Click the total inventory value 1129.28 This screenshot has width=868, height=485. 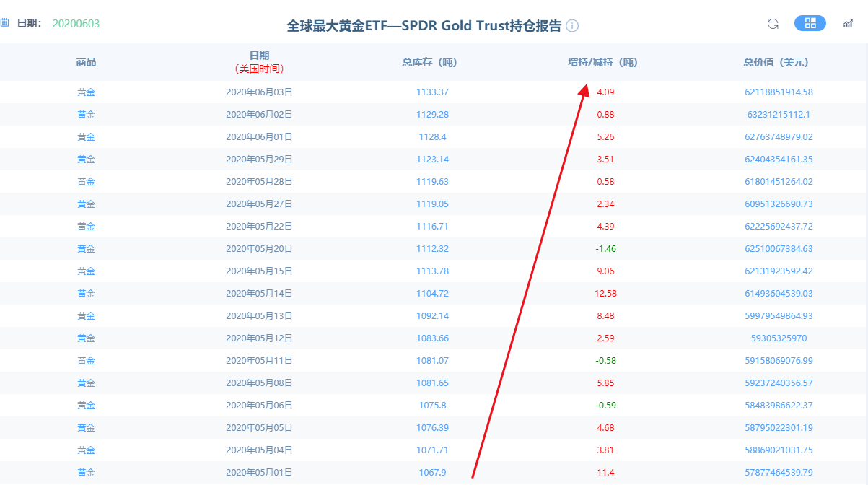(433, 115)
